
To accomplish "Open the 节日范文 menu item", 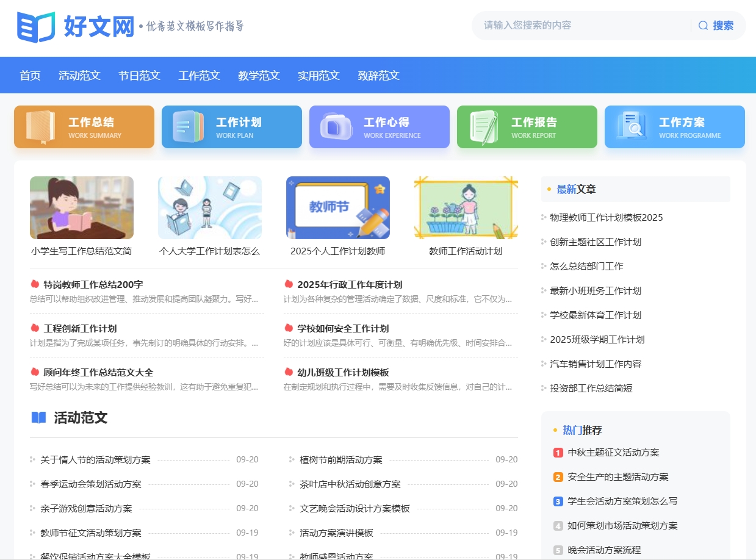I will click(139, 75).
